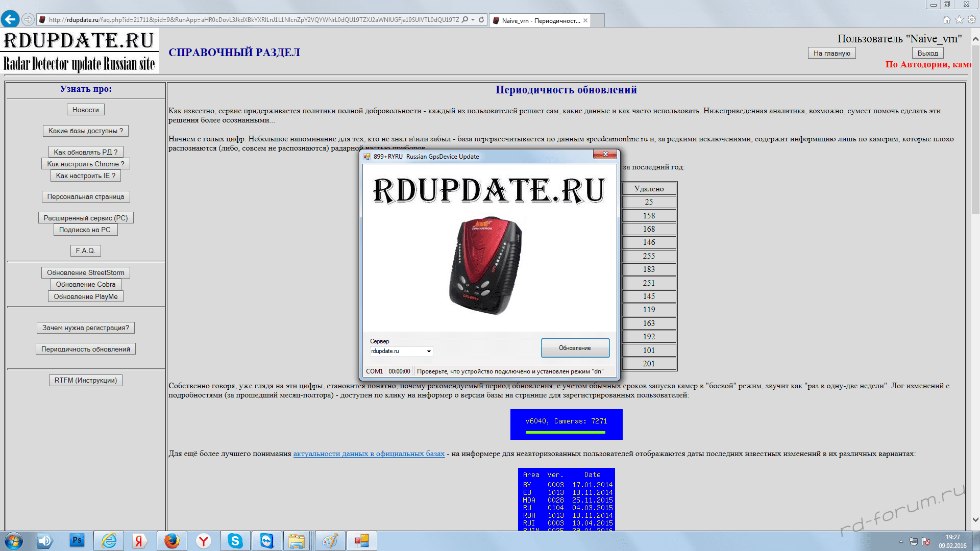Image resolution: width=980 pixels, height=551 pixels.
Task: Launch Photoshop from the taskbar
Action: 77,540
